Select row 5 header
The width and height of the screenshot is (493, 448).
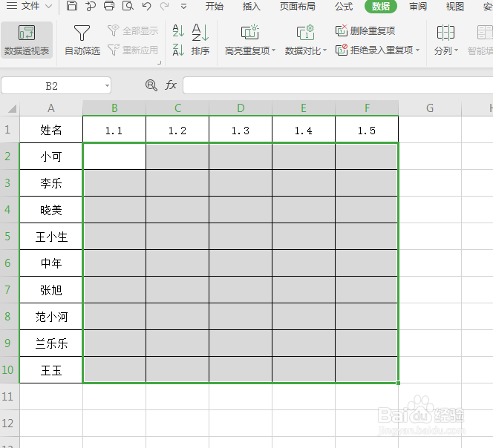click(x=10, y=237)
